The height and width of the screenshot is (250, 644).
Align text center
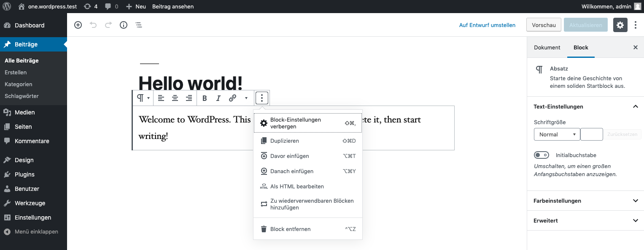(175, 98)
